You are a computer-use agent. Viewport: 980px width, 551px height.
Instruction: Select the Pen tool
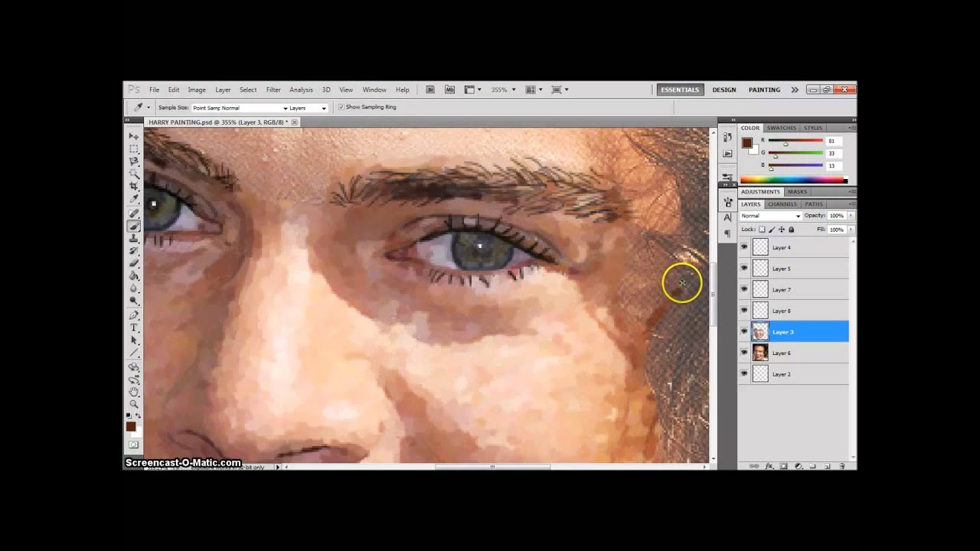134,315
